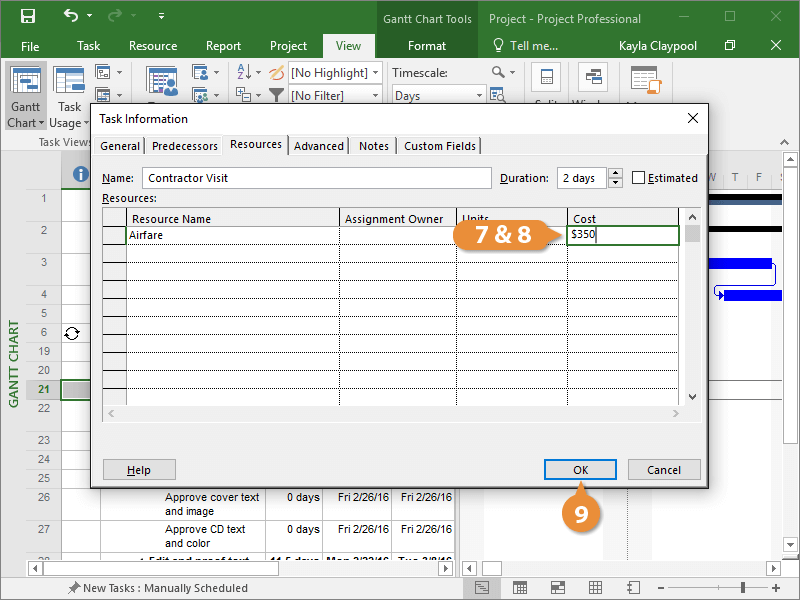Viewport: 800px width, 600px height.
Task: Click the Gantt Chart view icon
Action: coord(25,82)
